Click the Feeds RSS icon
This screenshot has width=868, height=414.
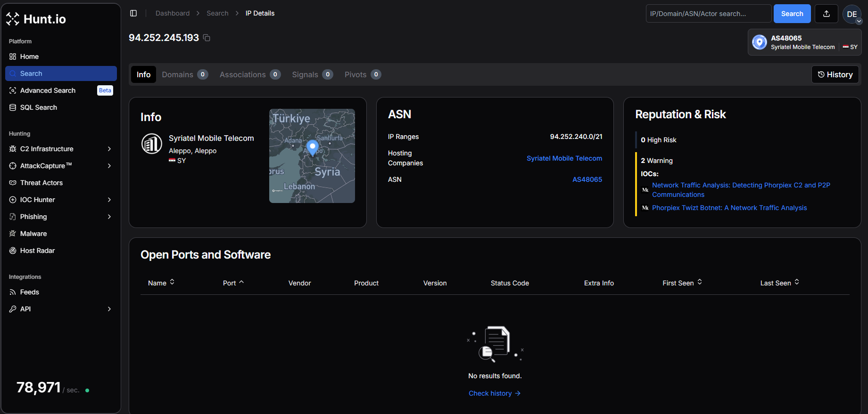pyautogui.click(x=13, y=292)
